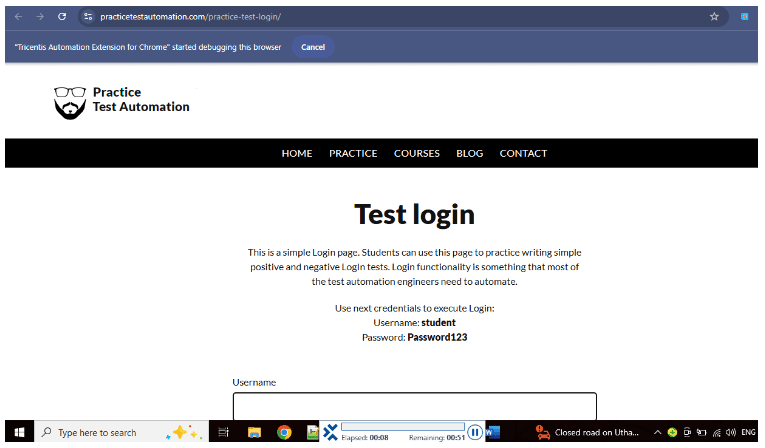
Task: Open Task View from the taskbar
Action: pyautogui.click(x=224, y=433)
